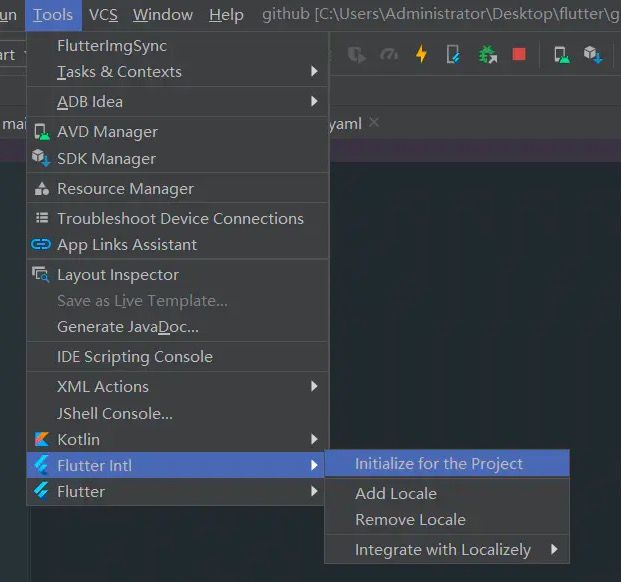This screenshot has height=582, width=622.
Task: Click the Flutter Hot Reload lightning icon
Action: tap(421, 54)
